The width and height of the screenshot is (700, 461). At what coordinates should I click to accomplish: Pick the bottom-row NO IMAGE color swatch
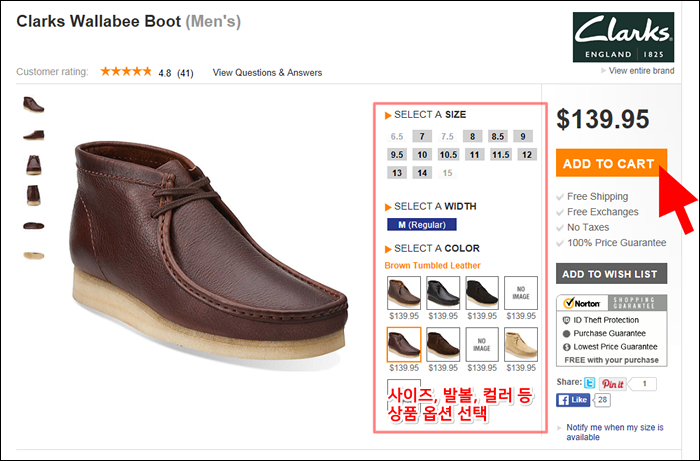coord(482,344)
